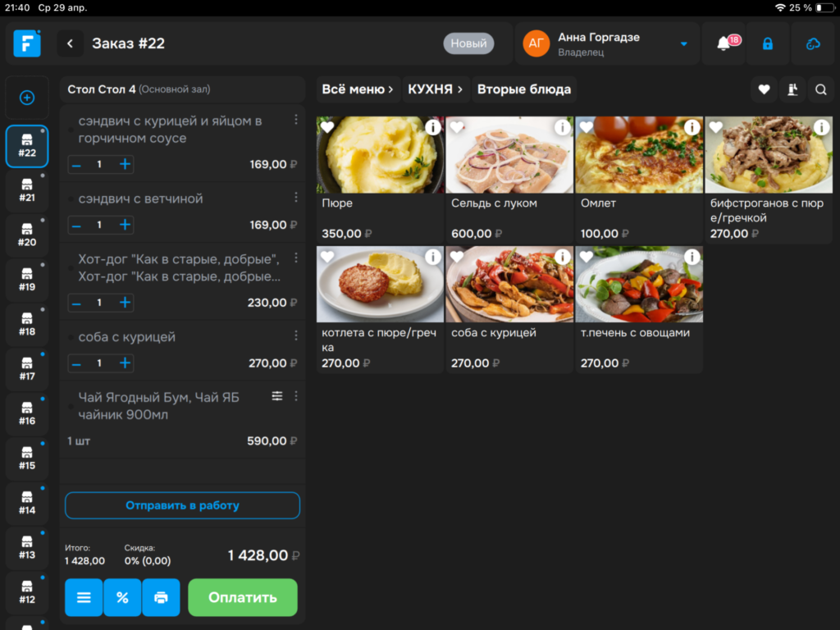Open the three-dot options for сэндвич с ветчиной

(x=295, y=198)
